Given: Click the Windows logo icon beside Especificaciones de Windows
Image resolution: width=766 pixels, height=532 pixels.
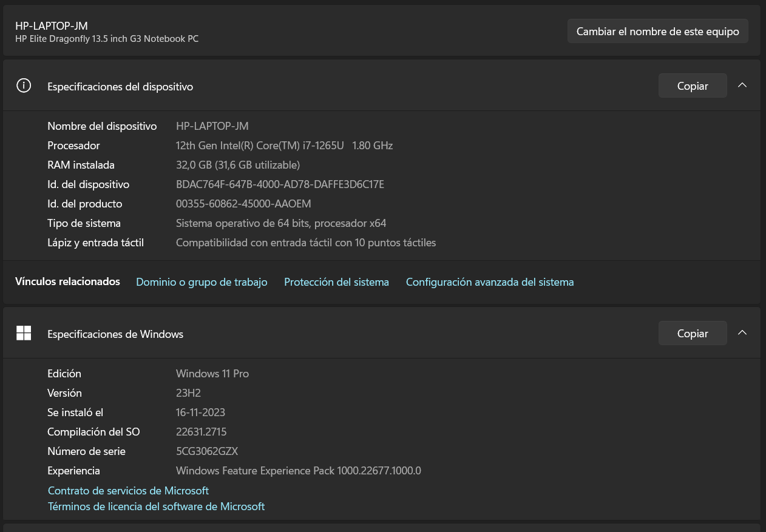Looking at the screenshot, I should point(24,333).
